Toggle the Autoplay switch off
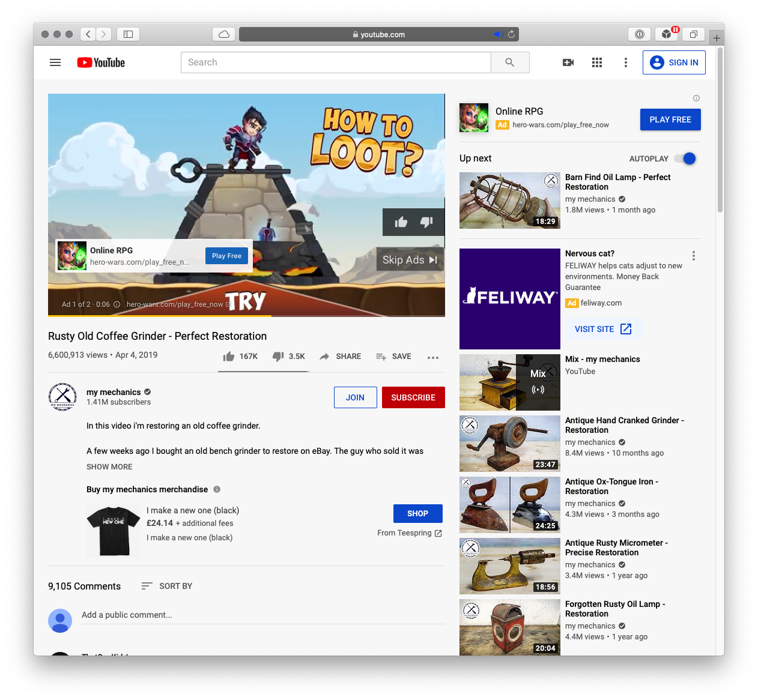758x700 pixels. [685, 158]
